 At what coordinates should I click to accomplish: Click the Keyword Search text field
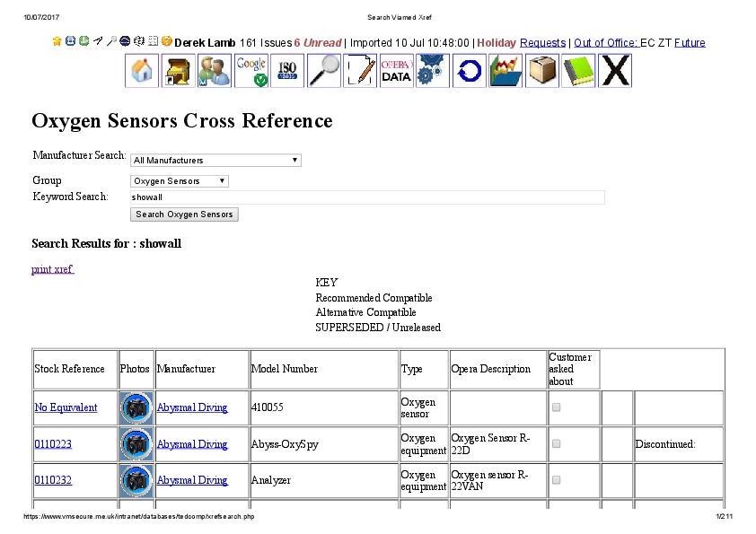click(x=366, y=197)
